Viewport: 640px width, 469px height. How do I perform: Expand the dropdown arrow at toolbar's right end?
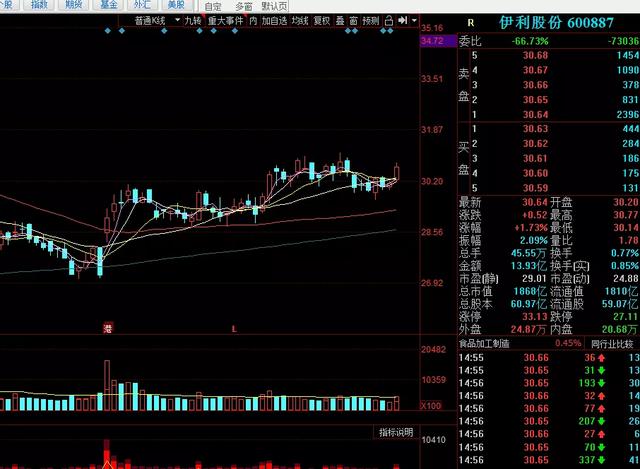coord(414,20)
